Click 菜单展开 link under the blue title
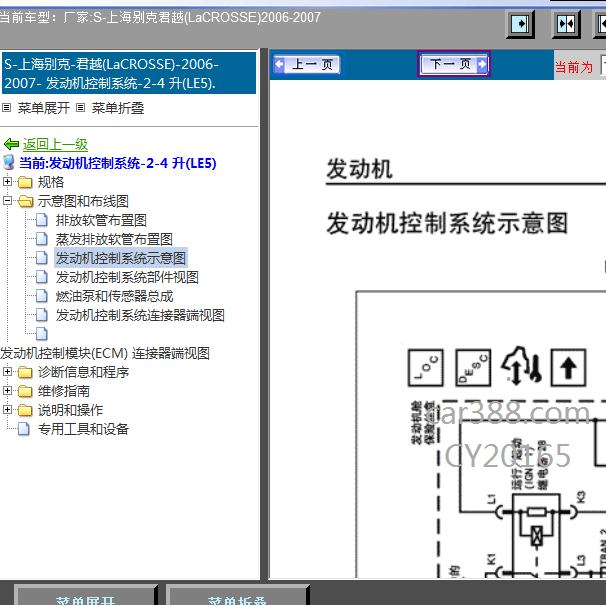The image size is (606, 605). 44,108
